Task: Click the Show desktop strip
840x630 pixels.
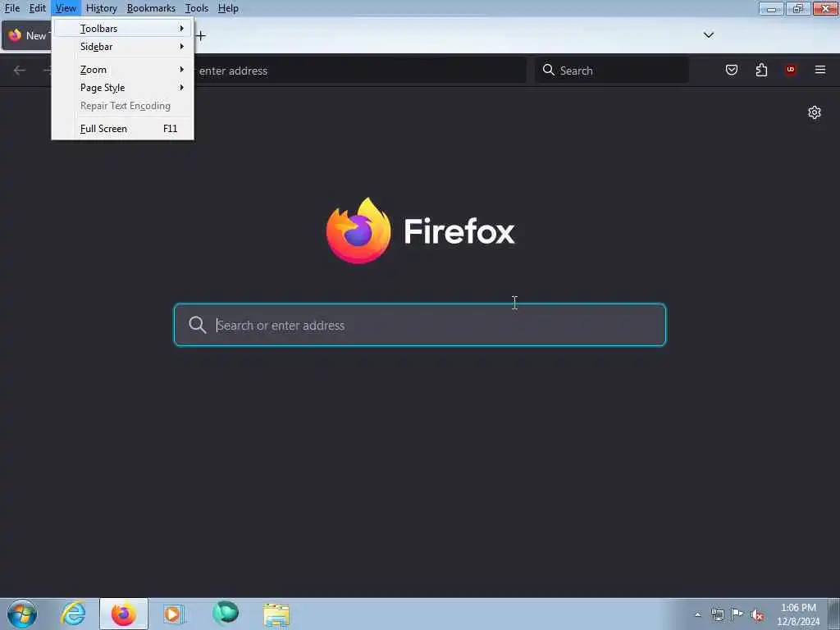Action: click(834, 614)
